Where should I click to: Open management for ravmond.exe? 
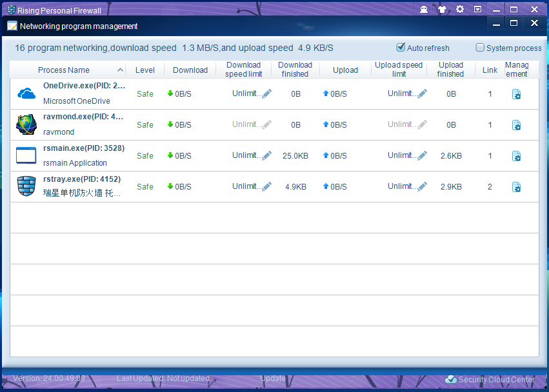pyautogui.click(x=517, y=125)
